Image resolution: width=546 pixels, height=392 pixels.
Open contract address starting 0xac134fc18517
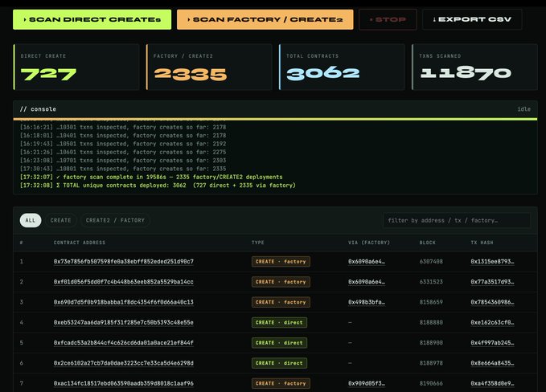(x=124, y=383)
